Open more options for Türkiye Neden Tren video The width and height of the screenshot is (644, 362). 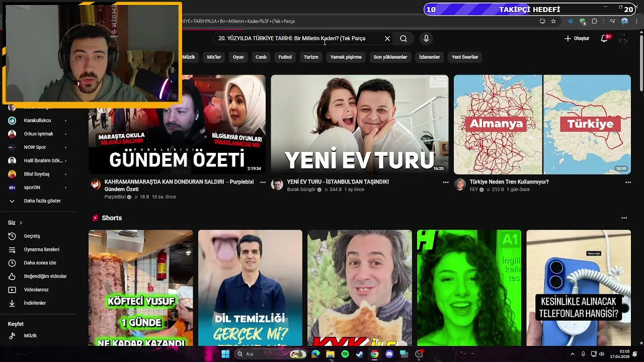click(628, 183)
